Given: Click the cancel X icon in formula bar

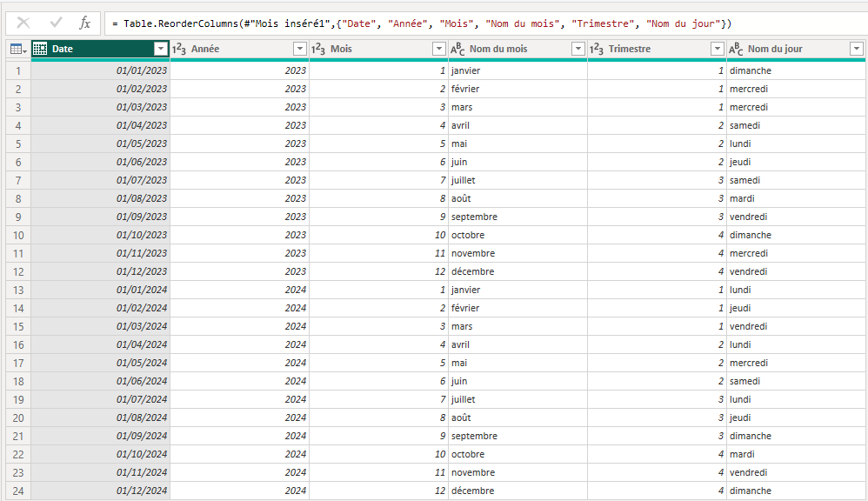Looking at the screenshot, I should point(23,23).
